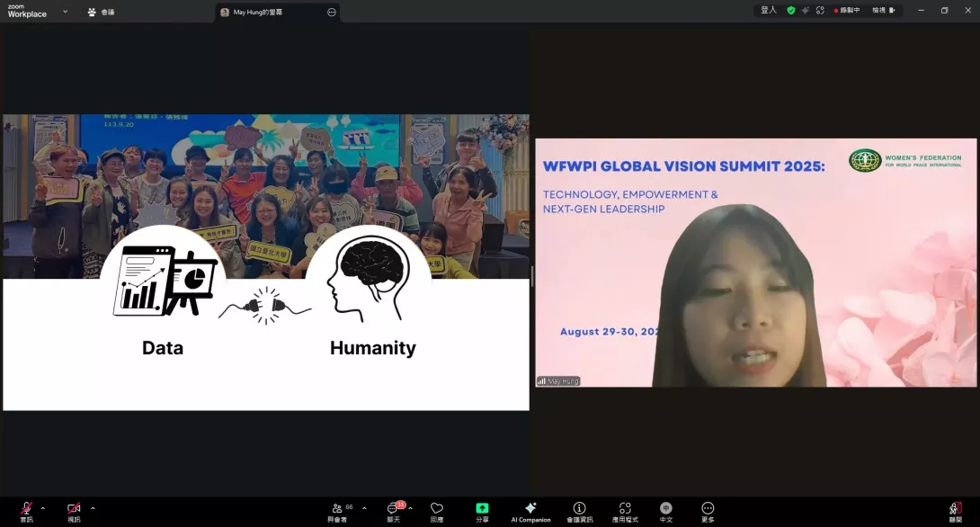The height and width of the screenshot is (527, 980).
Task: Click the red recording indicator
Action: point(847,10)
